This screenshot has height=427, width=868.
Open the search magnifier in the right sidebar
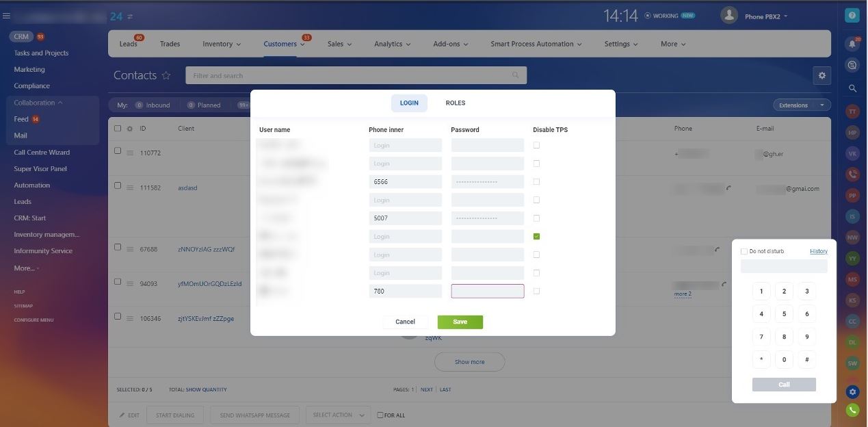[x=852, y=88]
